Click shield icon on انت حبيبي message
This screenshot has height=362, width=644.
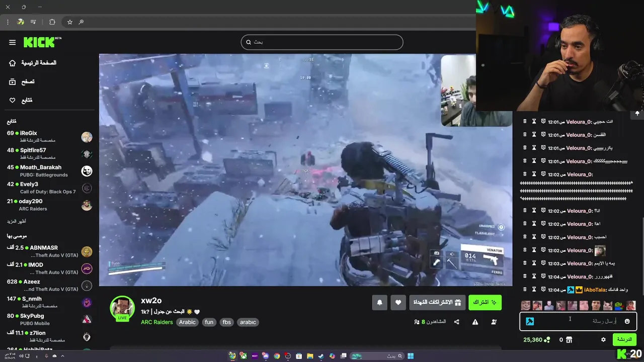point(543,122)
